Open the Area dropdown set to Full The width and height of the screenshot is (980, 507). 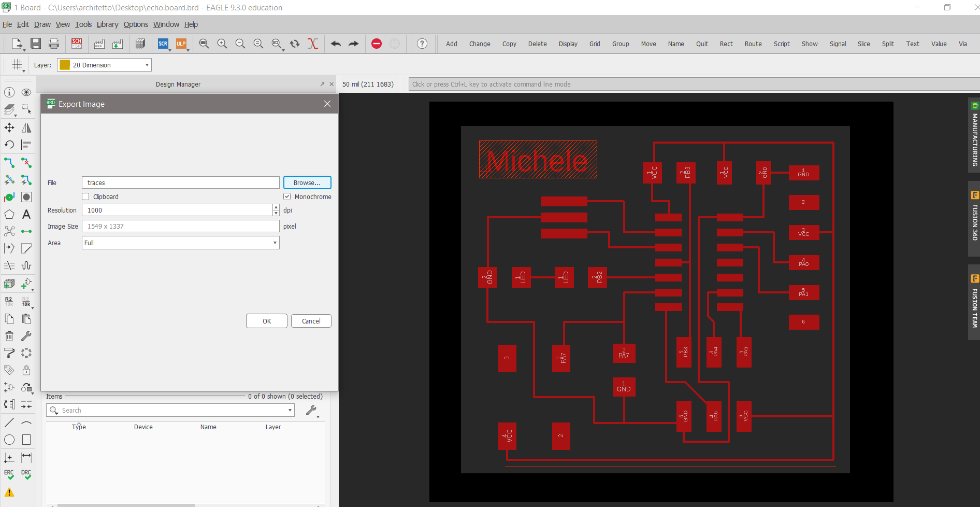(x=180, y=243)
